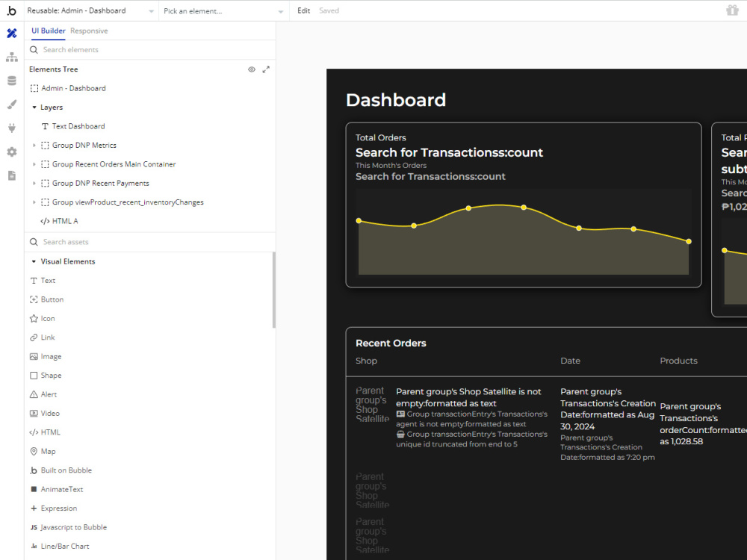The width and height of the screenshot is (747, 560).
Task: Select Admin - Dashboard in elements tree
Action: click(x=68, y=89)
